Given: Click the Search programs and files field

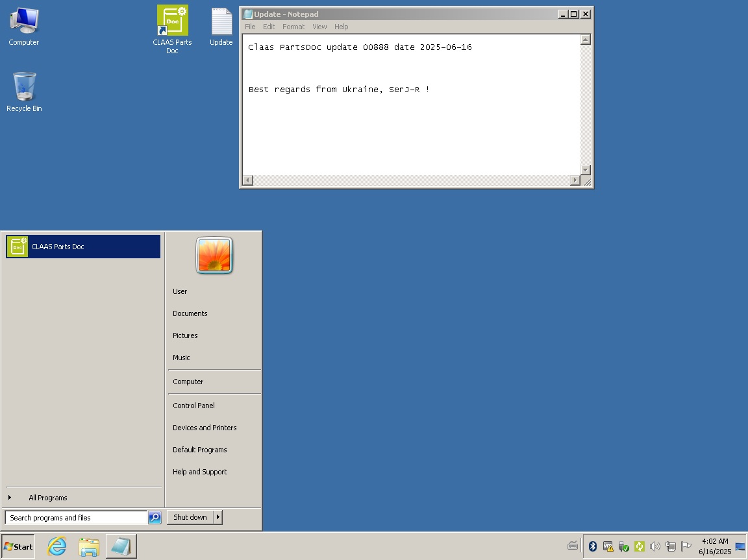Looking at the screenshot, I should (x=76, y=518).
